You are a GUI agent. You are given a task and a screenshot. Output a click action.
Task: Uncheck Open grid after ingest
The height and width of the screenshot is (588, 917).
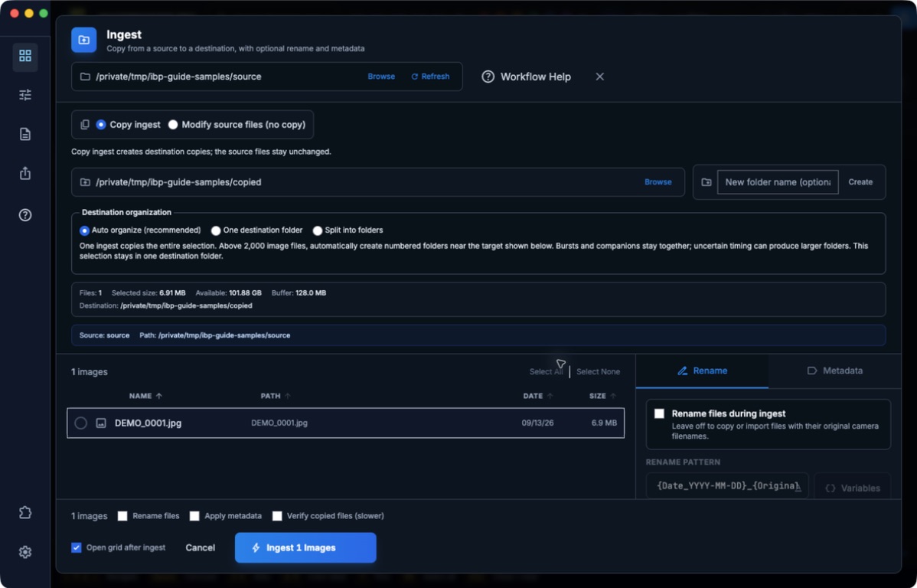[x=76, y=547]
